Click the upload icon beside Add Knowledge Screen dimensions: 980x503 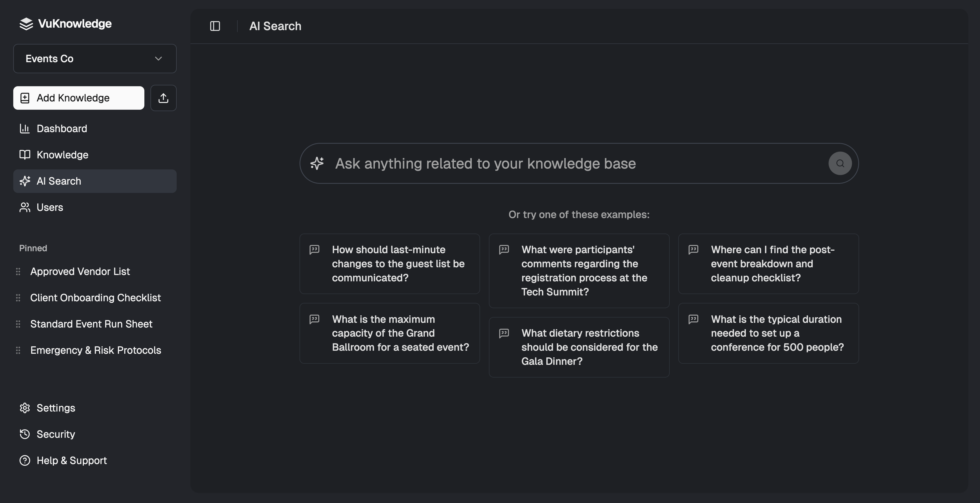pyautogui.click(x=163, y=98)
